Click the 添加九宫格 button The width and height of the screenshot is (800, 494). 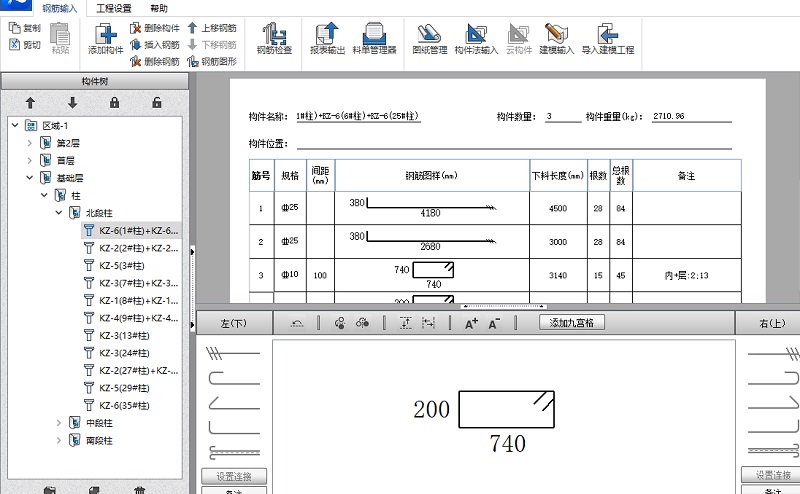pos(571,322)
